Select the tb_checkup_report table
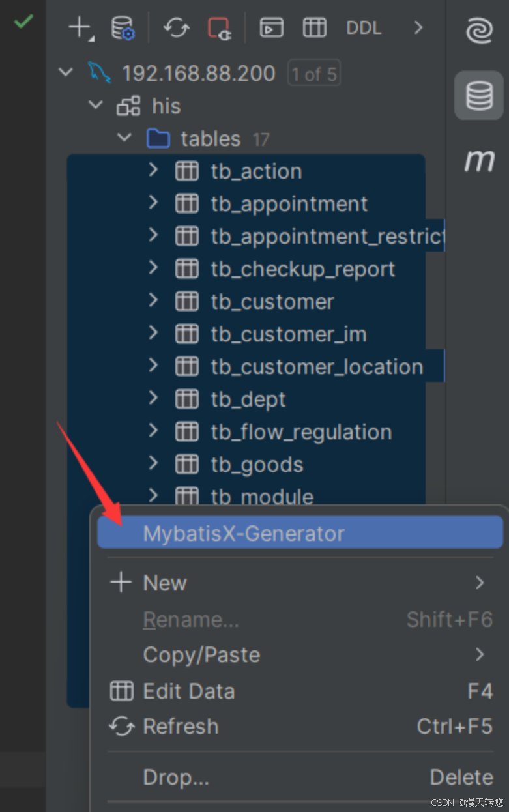The image size is (509, 812). (x=303, y=269)
